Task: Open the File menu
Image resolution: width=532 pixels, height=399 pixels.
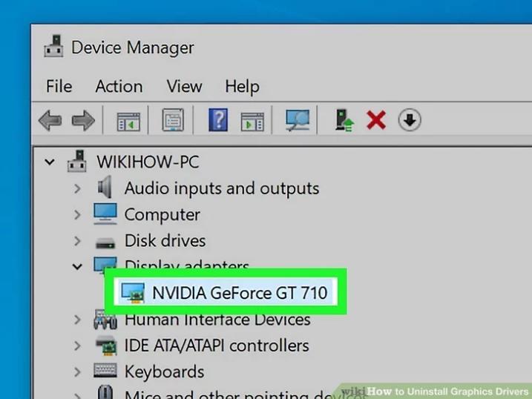Action: (59, 86)
